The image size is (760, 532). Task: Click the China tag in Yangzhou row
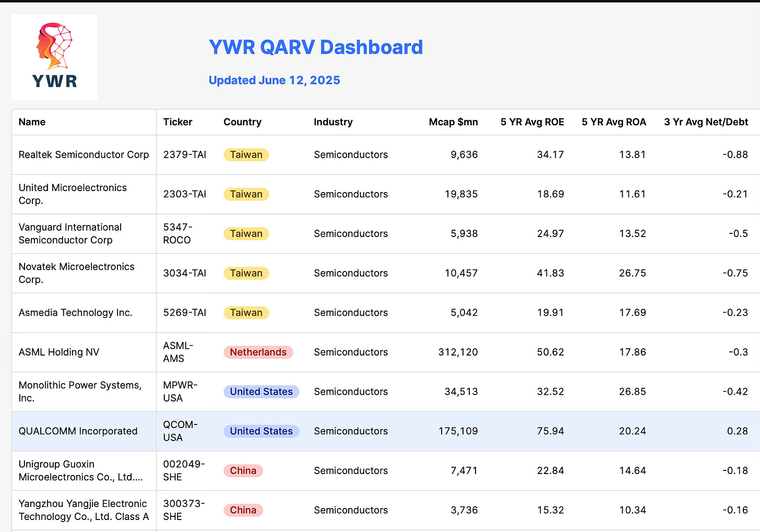(x=243, y=510)
